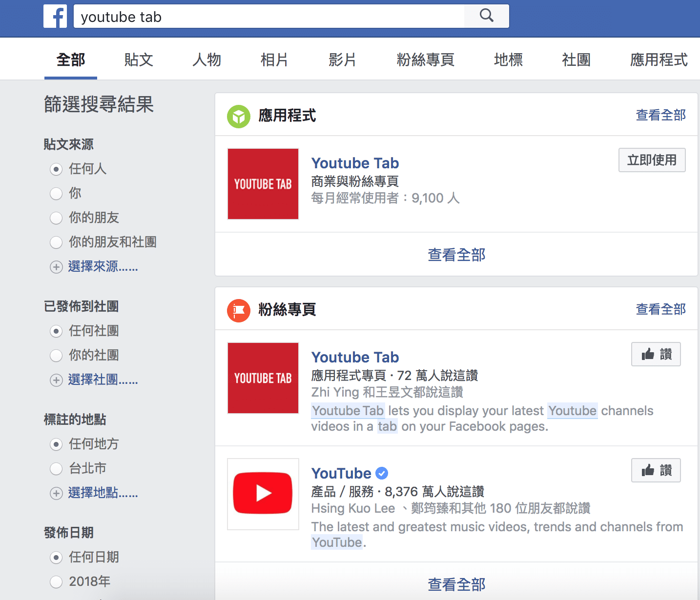Click the text 產品 / 服務 · 8,376 萬人說這讚
The width and height of the screenshot is (700, 600).
point(398,492)
